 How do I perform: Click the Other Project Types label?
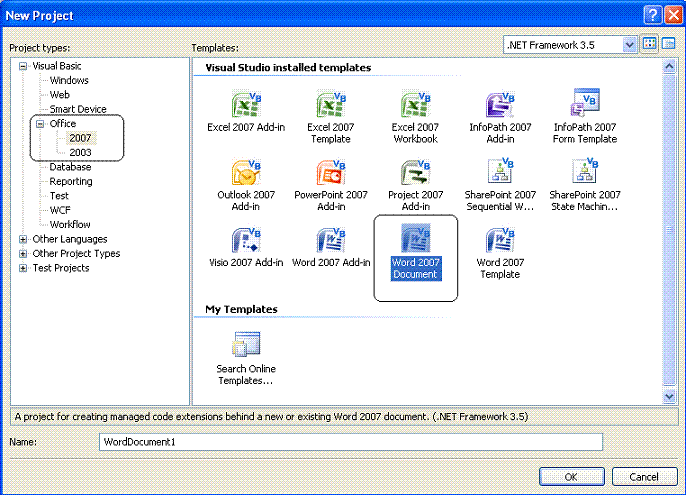click(76, 253)
